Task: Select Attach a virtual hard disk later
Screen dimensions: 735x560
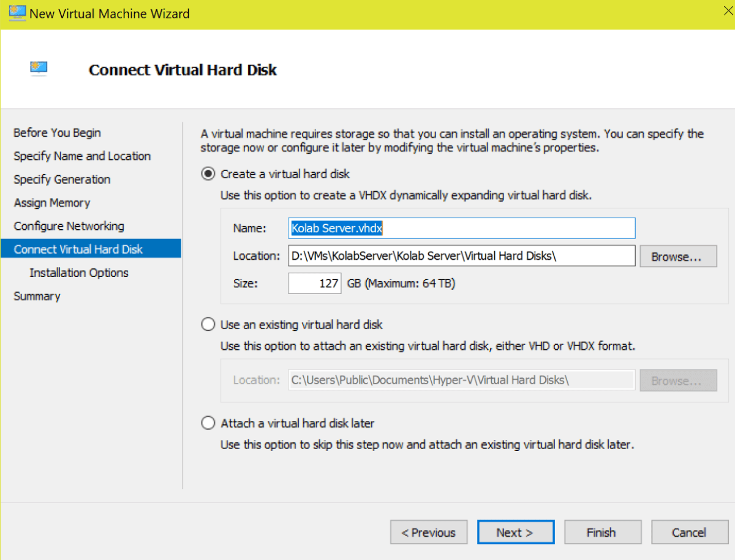Action: tap(208, 423)
